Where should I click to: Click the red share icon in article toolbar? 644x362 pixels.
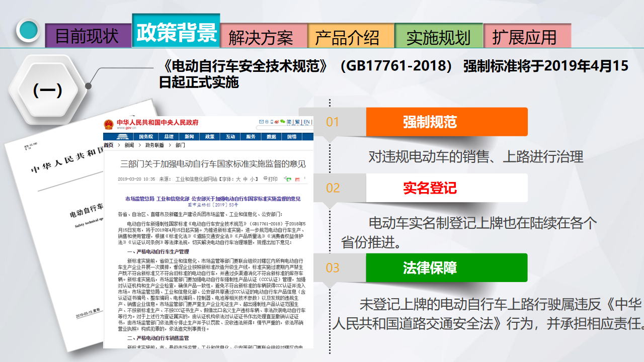(297, 179)
